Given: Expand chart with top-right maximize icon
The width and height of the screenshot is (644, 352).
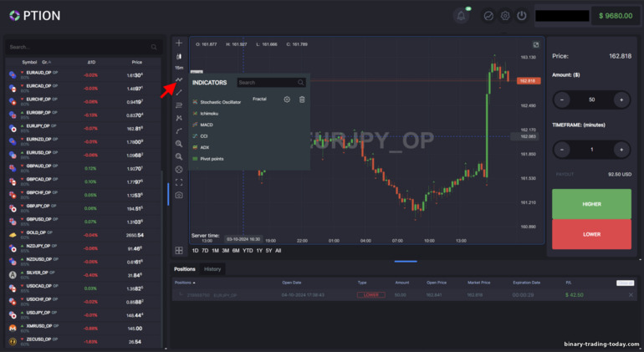Looking at the screenshot, I should pyautogui.click(x=536, y=45).
